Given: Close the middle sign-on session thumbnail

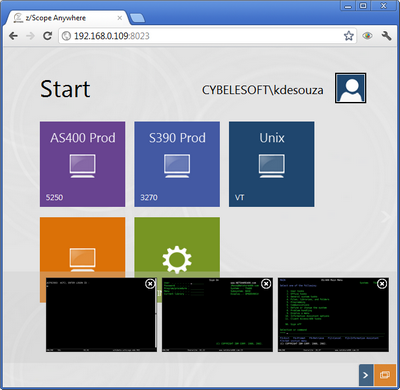Looking at the screenshot, I should (x=266, y=284).
